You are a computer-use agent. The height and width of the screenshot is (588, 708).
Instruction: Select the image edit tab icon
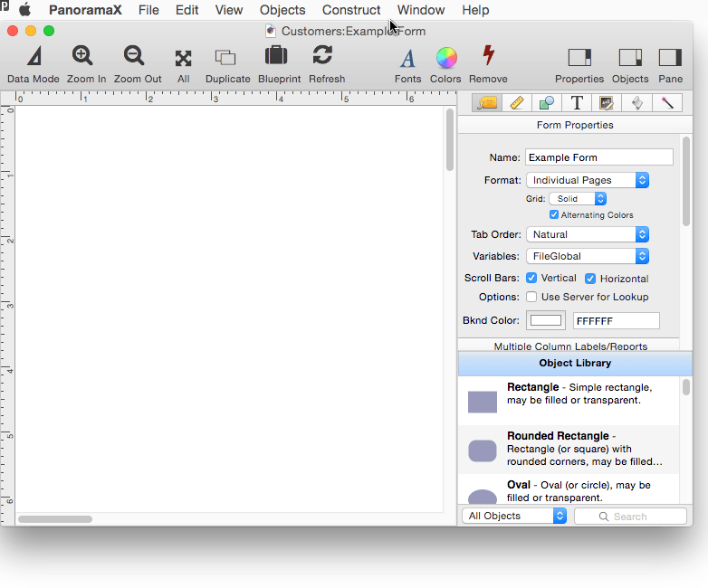pyautogui.click(x=607, y=103)
